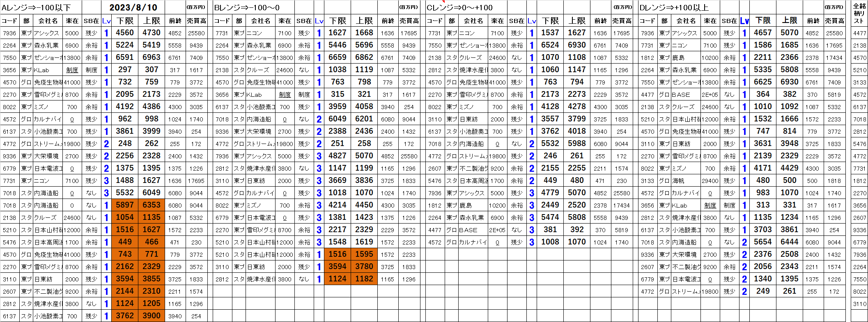Select the orange cell showing 3900
Viewport: 868px width, 322px height.
pos(152,316)
